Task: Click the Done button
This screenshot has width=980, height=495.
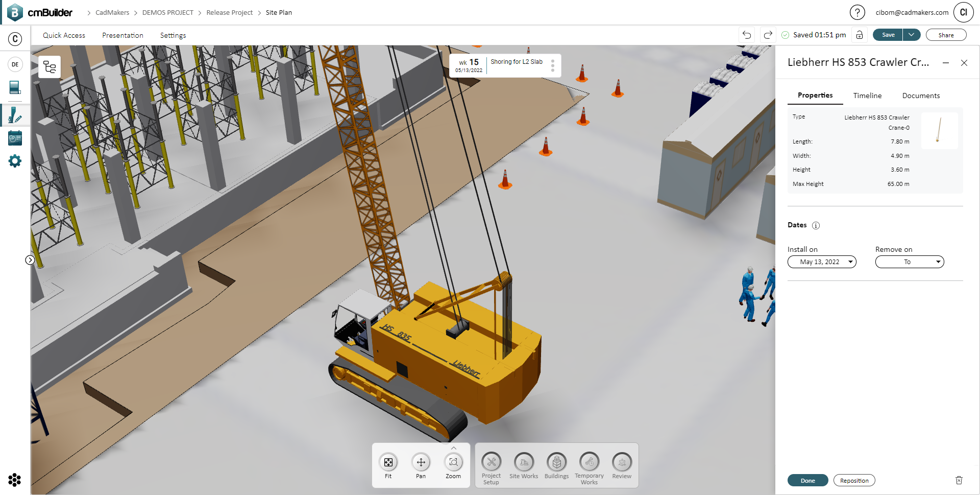Action: [807, 480]
